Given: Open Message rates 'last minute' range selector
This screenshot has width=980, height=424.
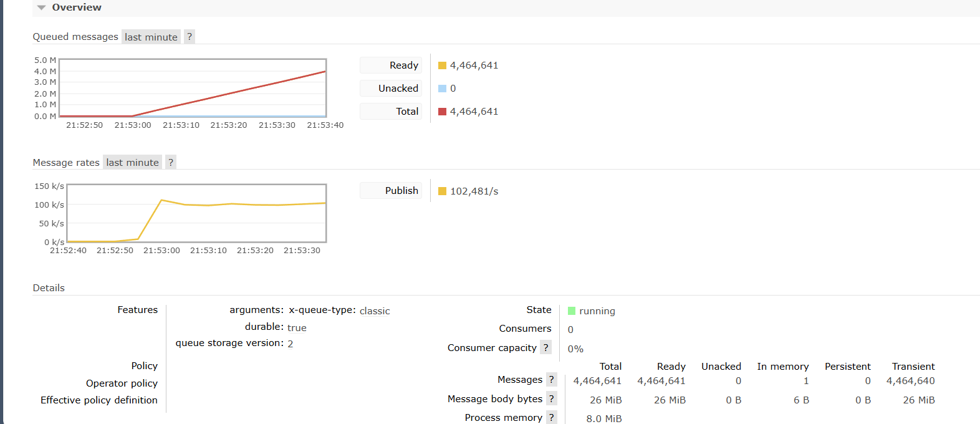Looking at the screenshot, I should pyautogui.click(x=132, y=163).
